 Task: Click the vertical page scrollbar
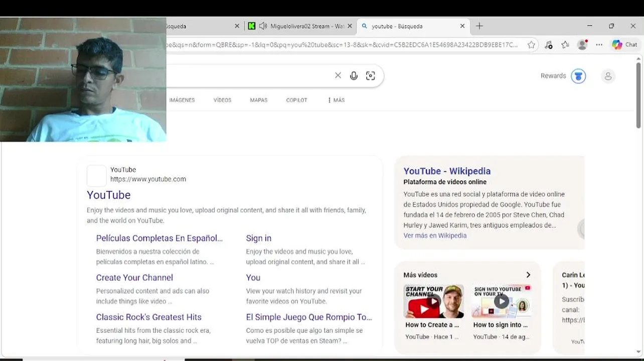638,95
